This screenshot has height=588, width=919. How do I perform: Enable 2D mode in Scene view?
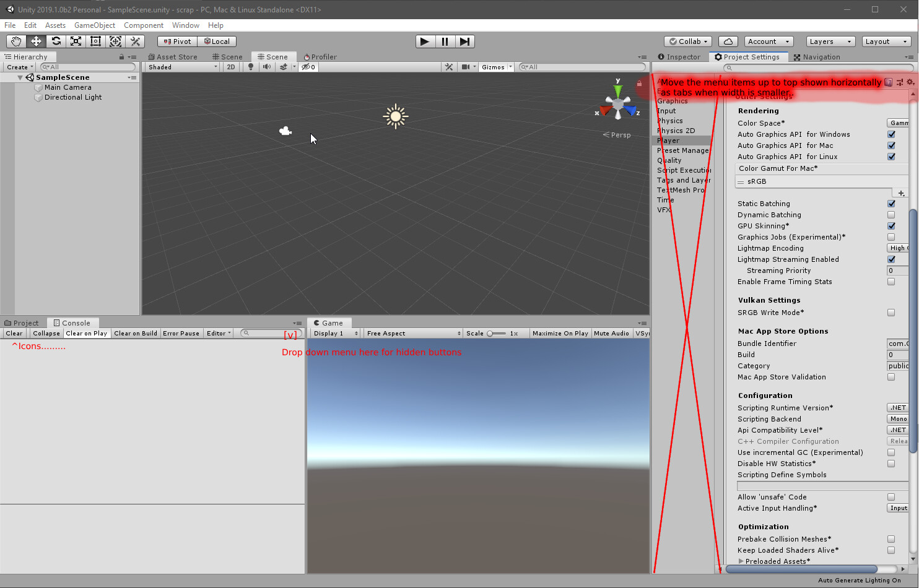point(230,67)
